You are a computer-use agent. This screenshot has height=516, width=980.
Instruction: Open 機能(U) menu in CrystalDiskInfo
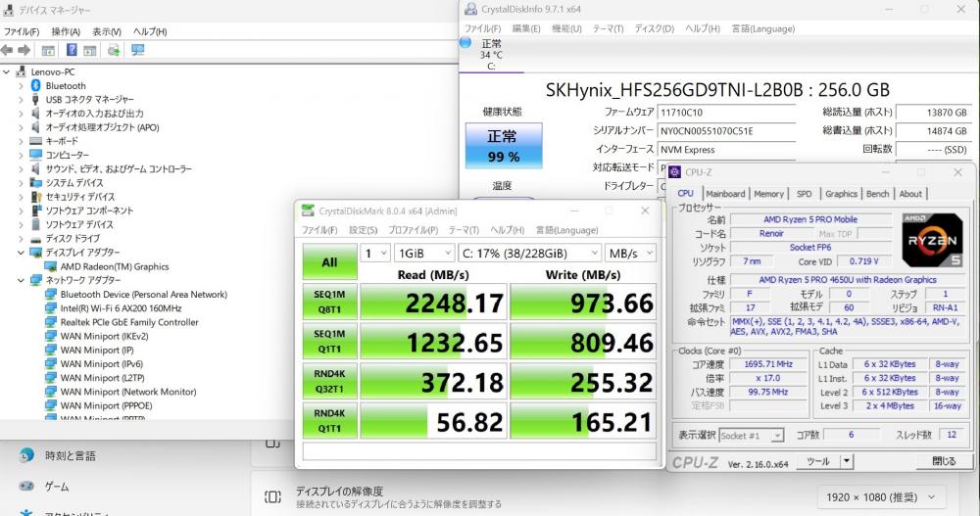[566, 28]
